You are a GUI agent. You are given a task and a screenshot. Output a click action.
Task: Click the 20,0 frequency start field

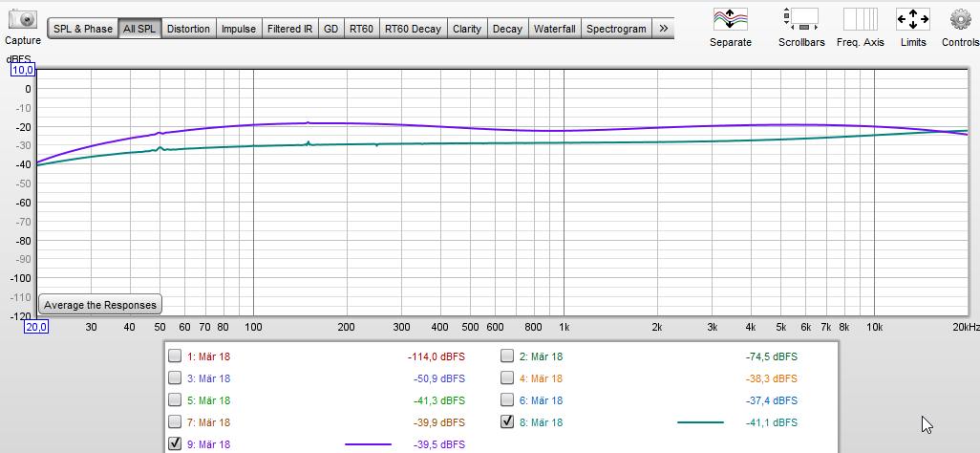click(36, 327)
